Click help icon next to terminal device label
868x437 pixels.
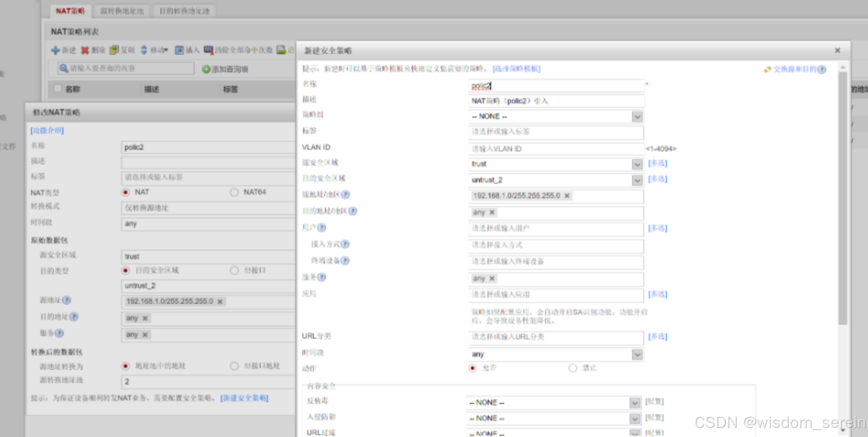[345, 260]
